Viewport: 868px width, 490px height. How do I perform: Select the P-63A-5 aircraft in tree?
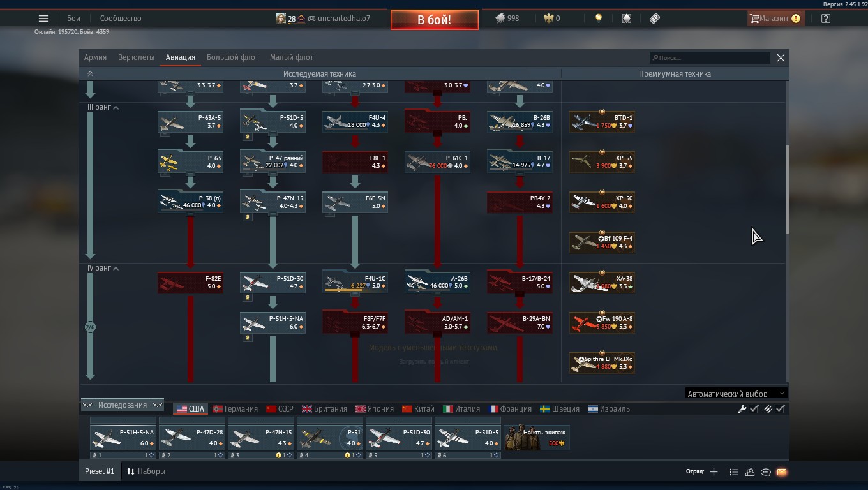pos(190,122)
